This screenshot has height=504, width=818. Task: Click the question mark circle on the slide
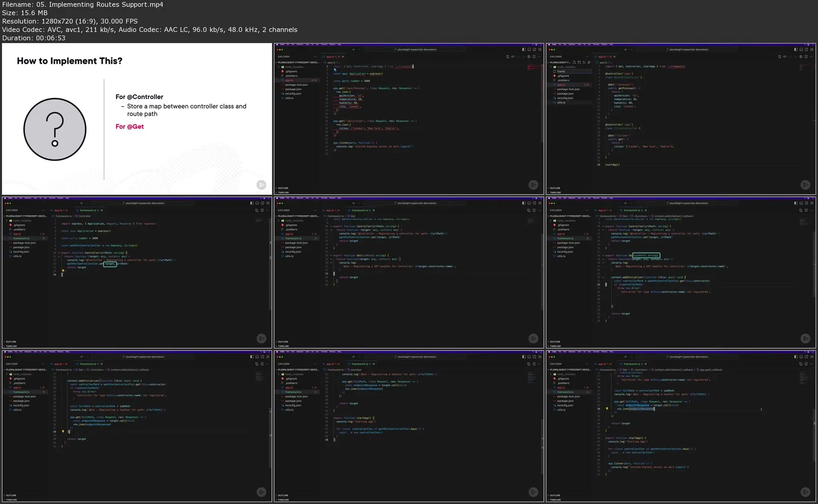(55, 129)
